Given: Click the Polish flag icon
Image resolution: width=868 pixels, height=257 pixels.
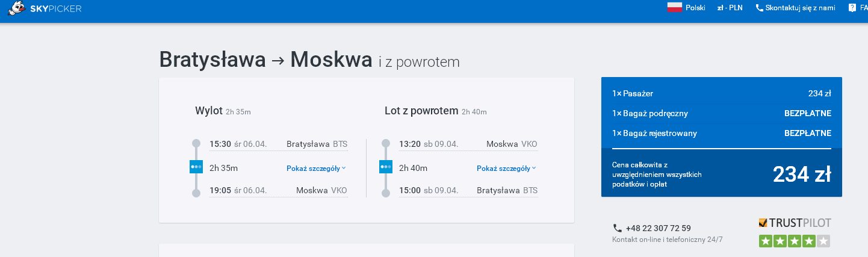Looking at the screenshot, I should click(x=674, y=8).
